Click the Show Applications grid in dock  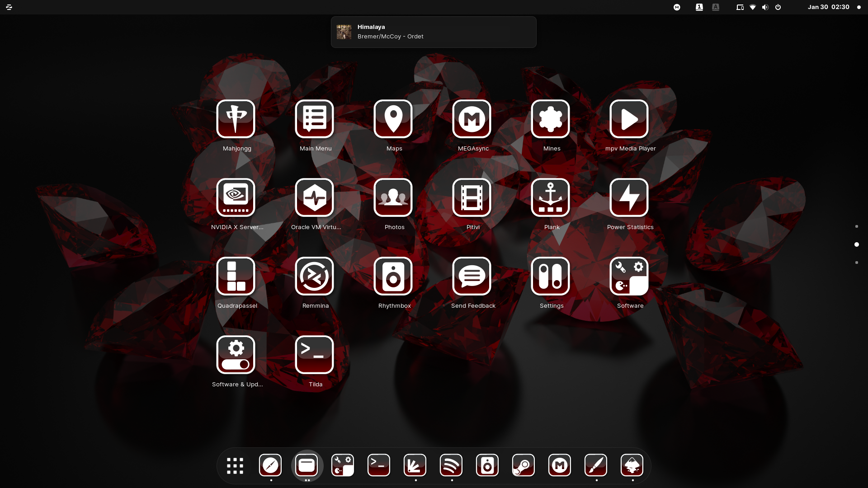tap(235, 465)
